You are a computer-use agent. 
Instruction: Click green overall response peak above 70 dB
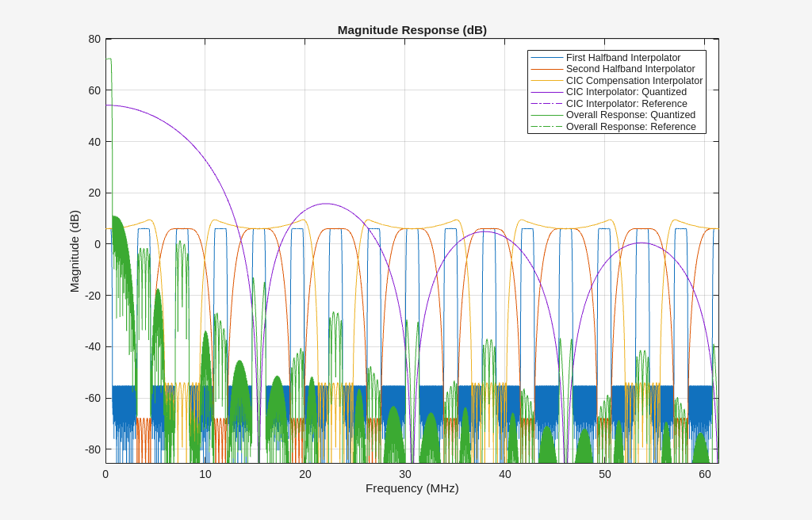tap(109, 59)
